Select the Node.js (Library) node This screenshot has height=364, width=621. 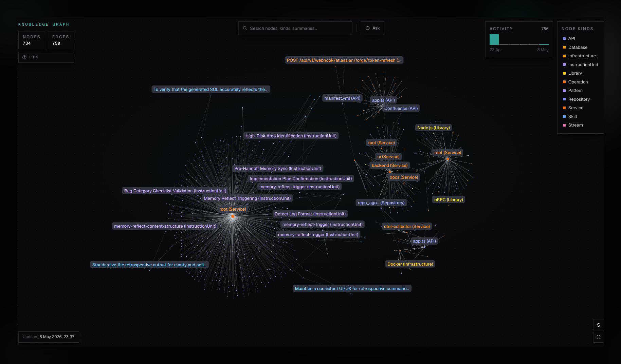point(434,128)
